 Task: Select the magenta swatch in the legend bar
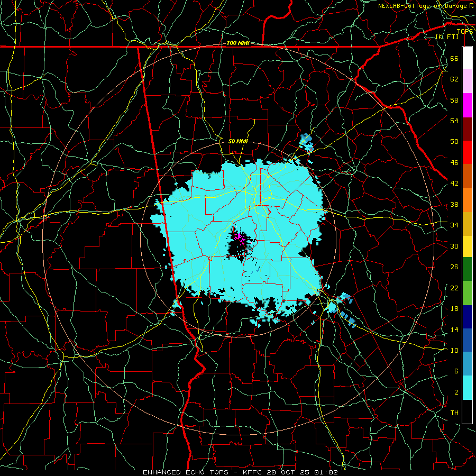click(467, 105)
